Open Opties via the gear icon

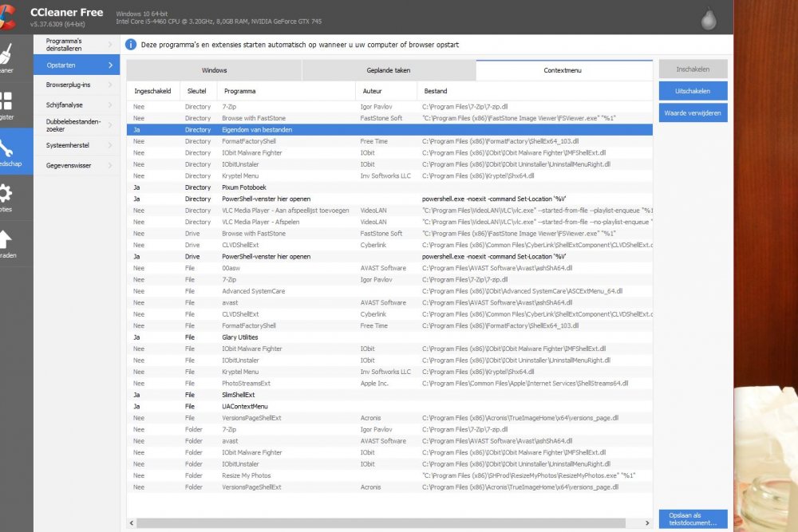6,194
